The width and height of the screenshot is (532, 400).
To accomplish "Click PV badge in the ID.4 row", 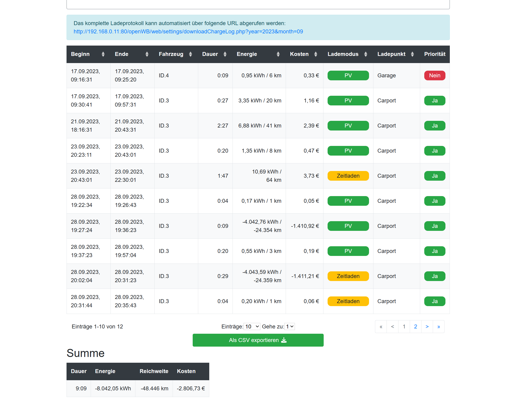I will click(348, 75).
